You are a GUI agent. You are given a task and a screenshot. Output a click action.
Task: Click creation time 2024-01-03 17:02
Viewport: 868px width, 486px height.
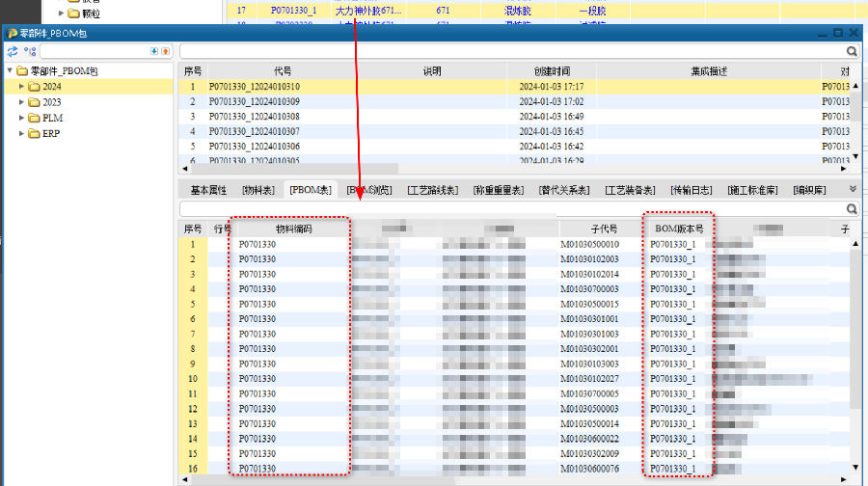[552, 101]
